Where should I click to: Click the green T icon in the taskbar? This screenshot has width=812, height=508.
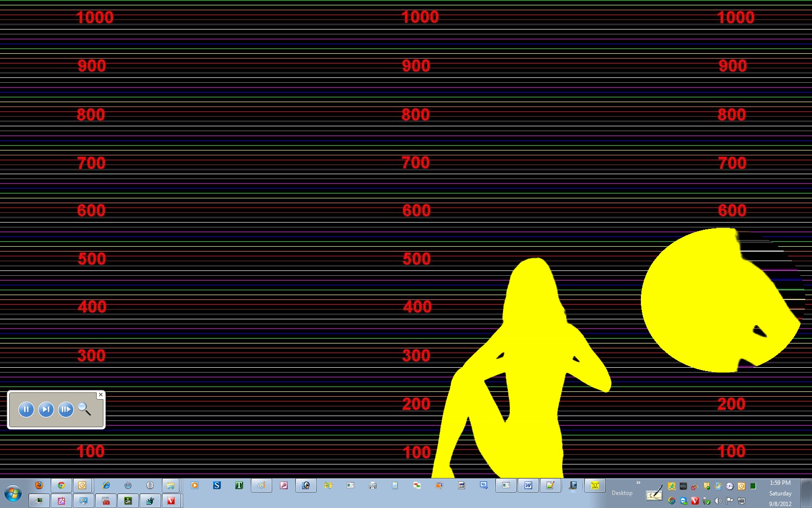tap(239, 485)
